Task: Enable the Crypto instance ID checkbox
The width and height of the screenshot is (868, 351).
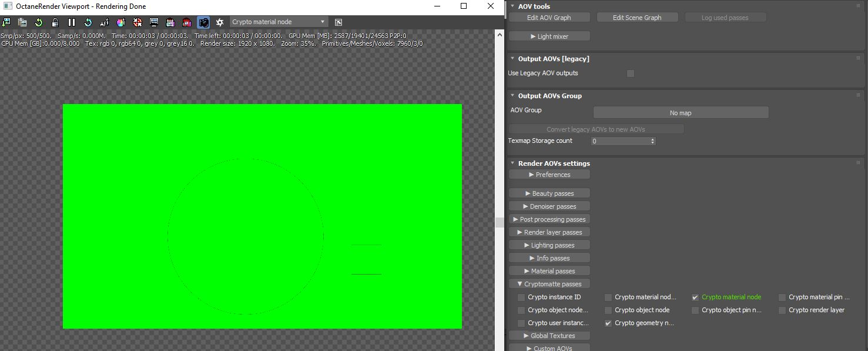Action: [x=521, y=297]
